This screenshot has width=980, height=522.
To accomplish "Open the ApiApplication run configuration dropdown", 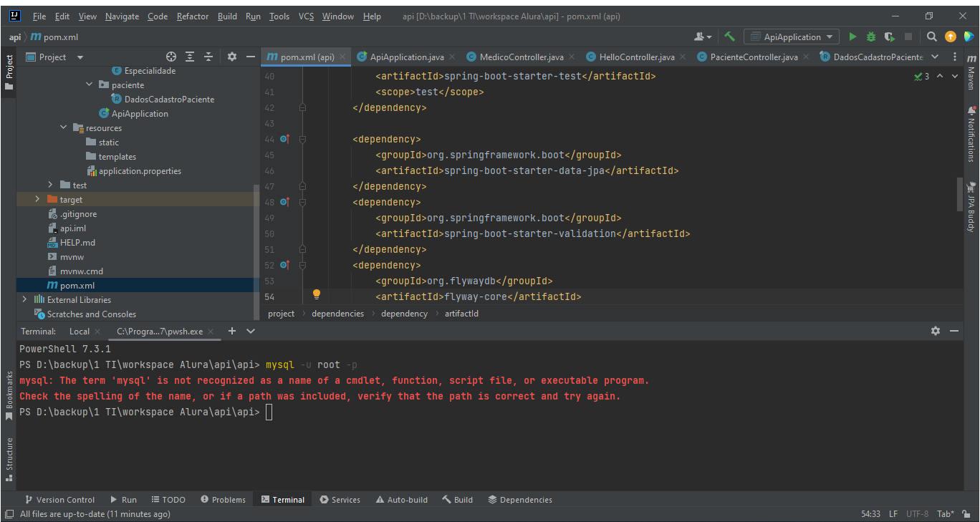I will pos(792,37).
